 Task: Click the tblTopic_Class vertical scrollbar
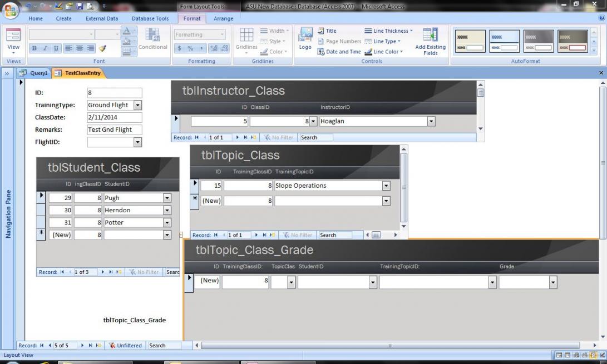pos(403,188)
